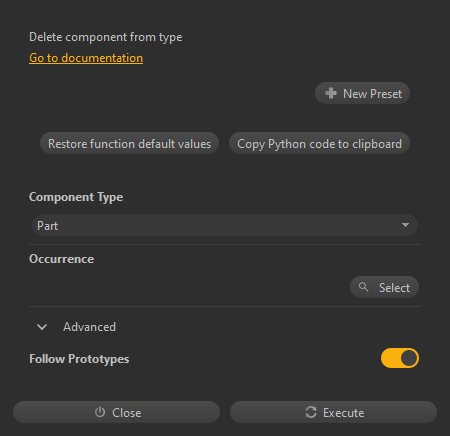450x436 pixels.
Task: Execute the delete component function
Action: point(333,412)
